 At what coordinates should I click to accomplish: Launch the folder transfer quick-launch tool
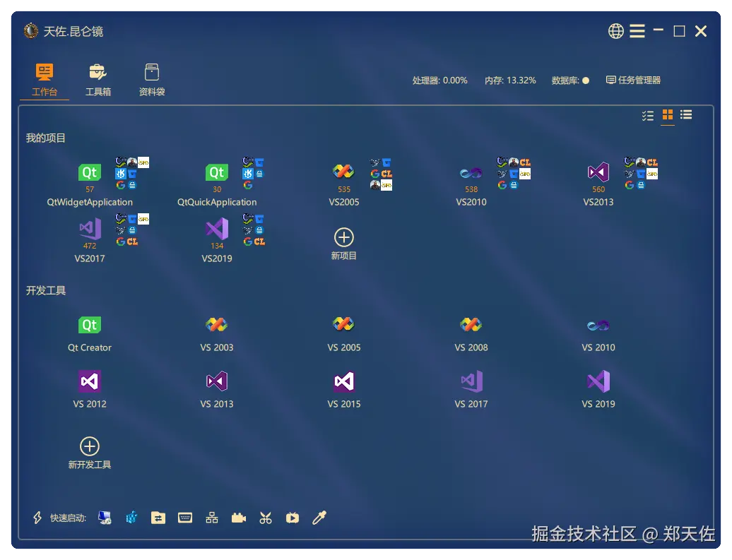(158, 518)
